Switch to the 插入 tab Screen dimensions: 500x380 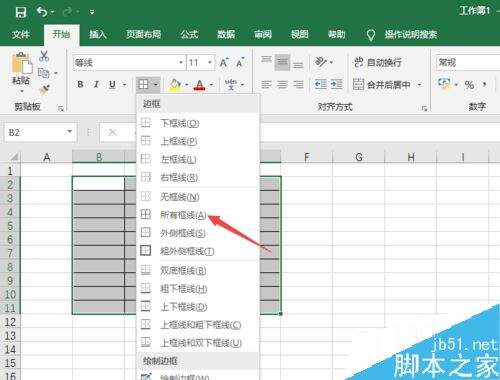(x=98, y=34)
